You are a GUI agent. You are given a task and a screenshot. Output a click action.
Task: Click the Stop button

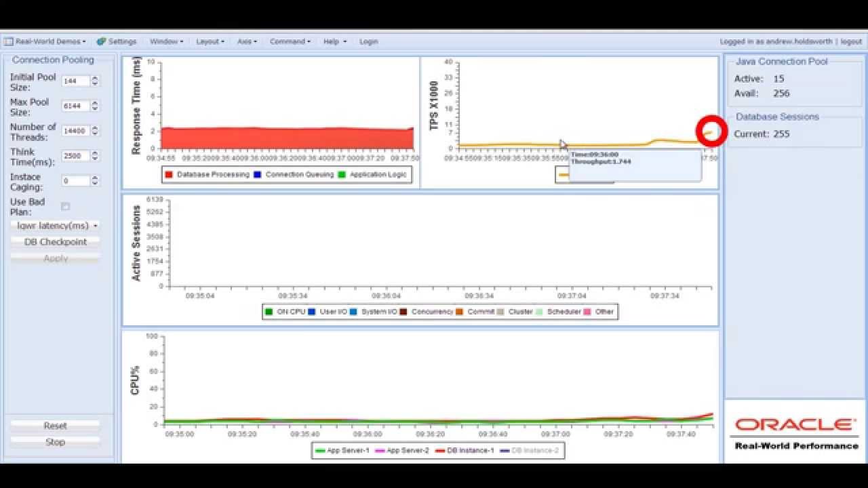[x=56, y=442]
